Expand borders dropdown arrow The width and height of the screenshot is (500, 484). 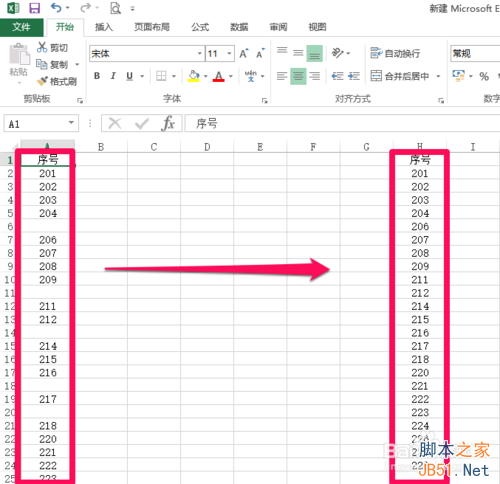tap(174, 76)
